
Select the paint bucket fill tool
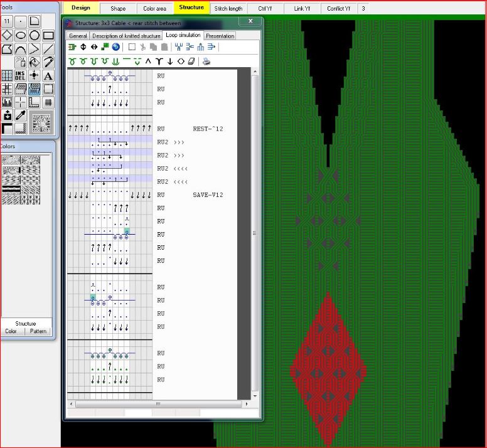tap(35, 63)
